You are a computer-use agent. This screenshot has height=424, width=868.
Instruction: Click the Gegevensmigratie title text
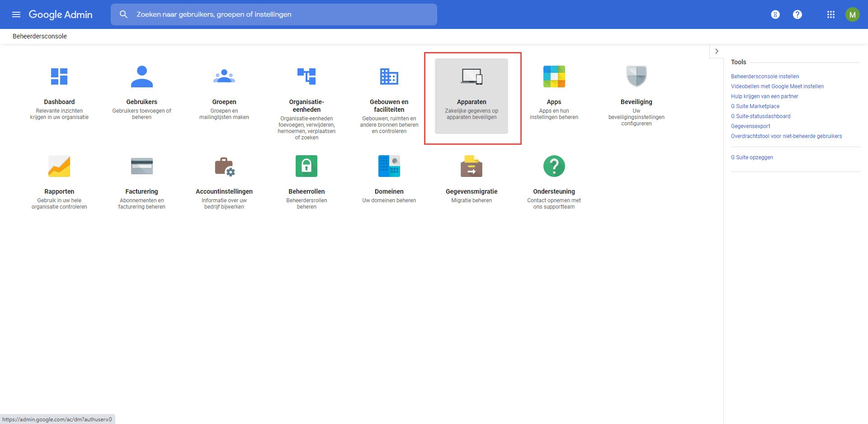coord(472,191)
